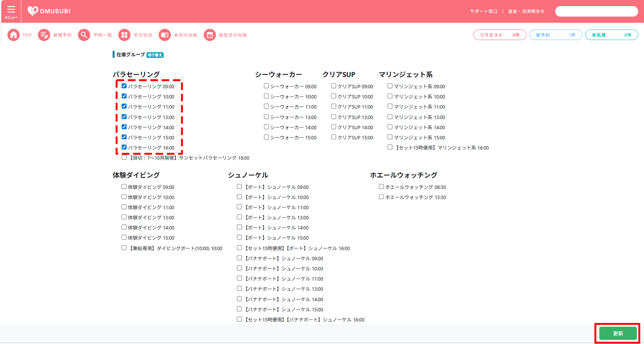The image size is (644, 344).
Task: Check 【バナナボート】シュノーケル 11:00
Action: (239, 279)
